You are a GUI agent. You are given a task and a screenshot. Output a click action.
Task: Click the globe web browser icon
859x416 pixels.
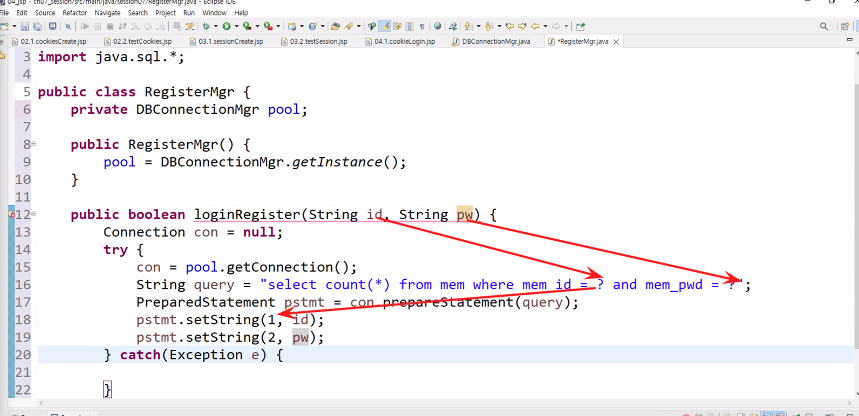[x=437, y=26]
